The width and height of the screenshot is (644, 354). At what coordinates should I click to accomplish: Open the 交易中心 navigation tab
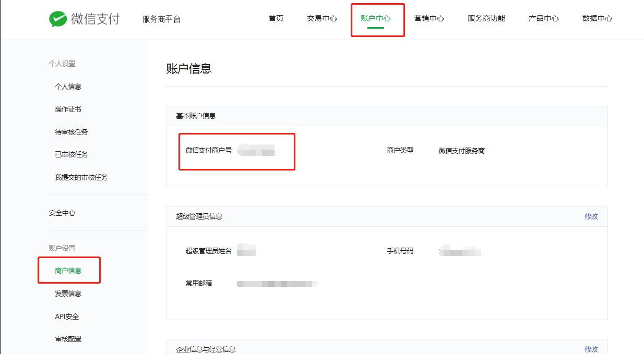(322, 18)
